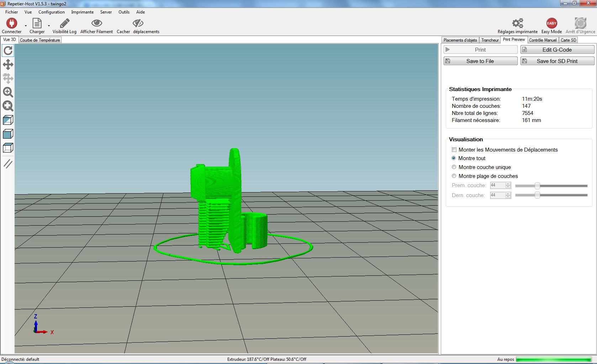597x364 pixels.
Task: Open Placements d'objets tab
Action: coord(460,40)
